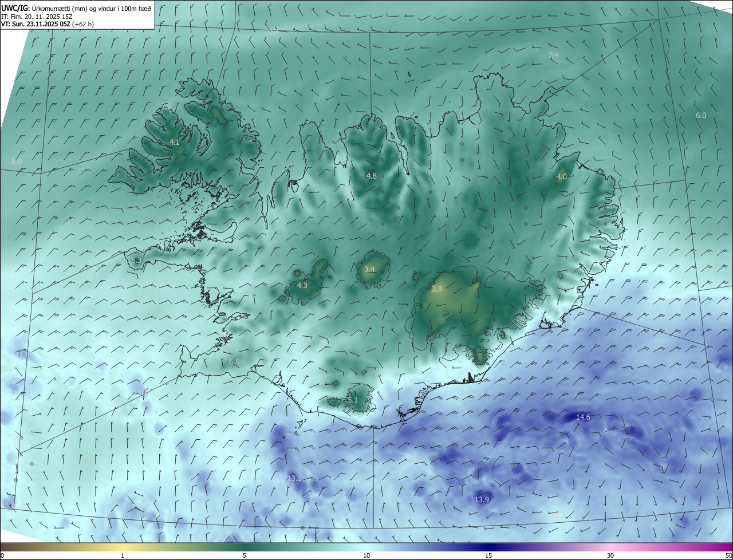Image resolution: width=733 pixels, height=560 pixels.
Task: Click the 4.1 value over the Westfjords
Action: pos(175,142)
